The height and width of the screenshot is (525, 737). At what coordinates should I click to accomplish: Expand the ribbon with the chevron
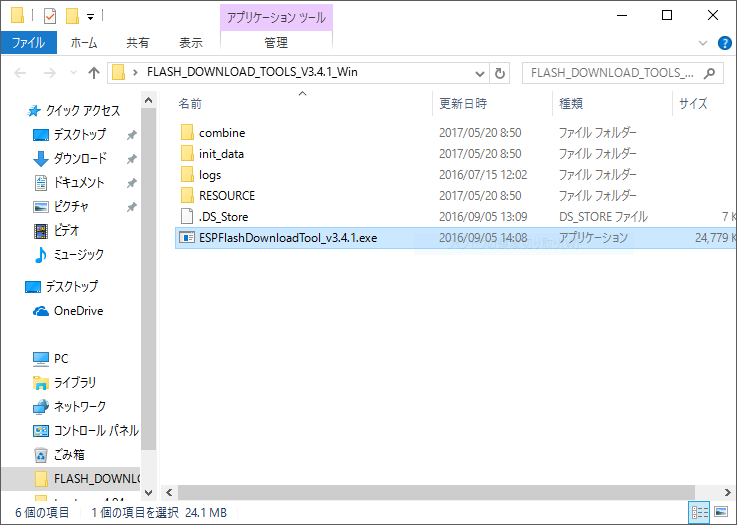pos(703,43)
